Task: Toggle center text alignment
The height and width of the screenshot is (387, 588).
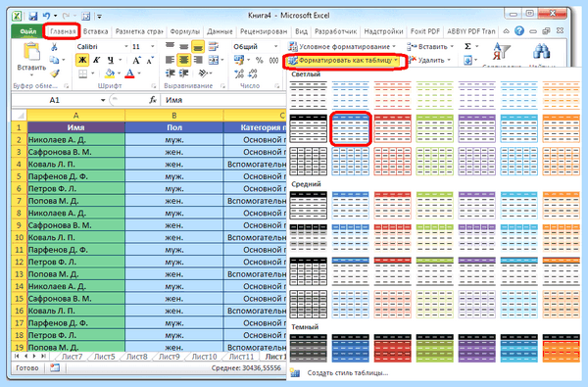Action: 184,60
